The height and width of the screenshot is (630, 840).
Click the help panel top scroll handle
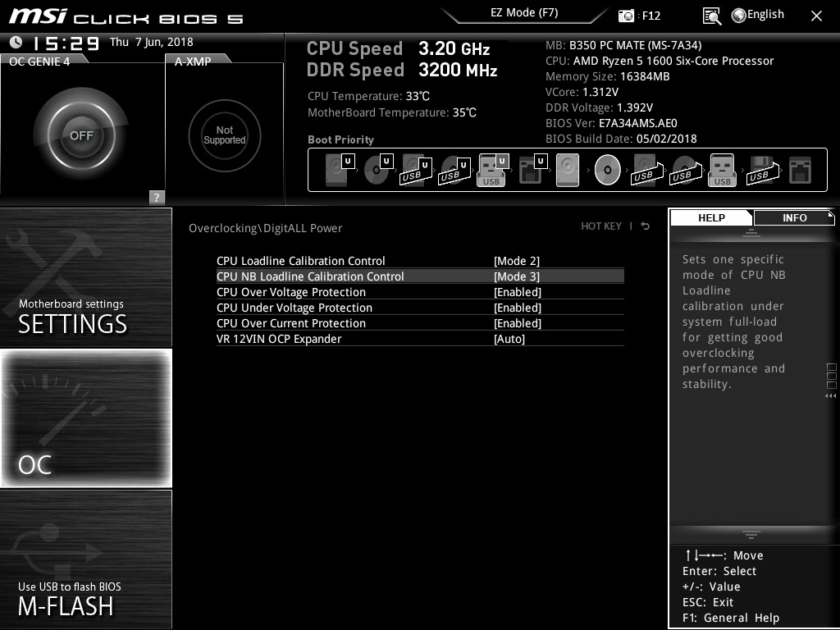751,233
